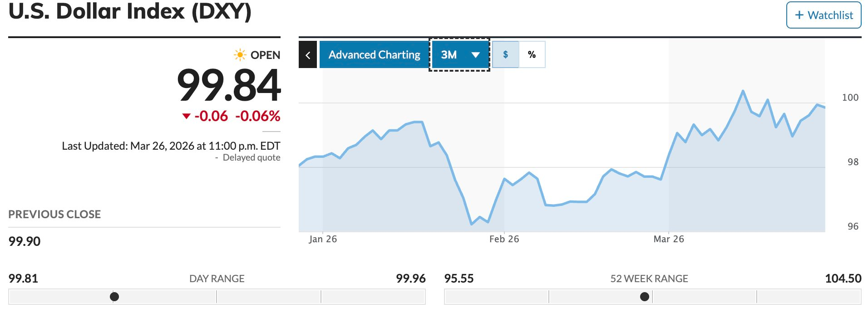
Task: Click the current price 99.84
Action: click(229, 85)
